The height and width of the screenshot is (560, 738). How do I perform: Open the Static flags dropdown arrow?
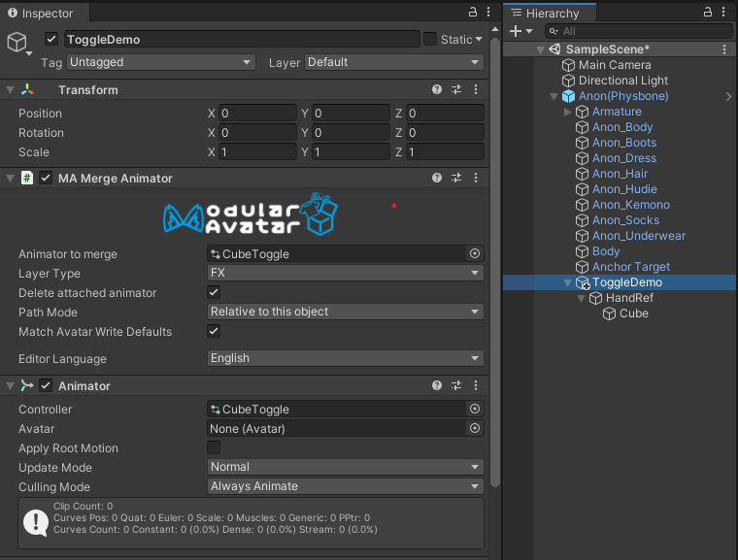[x=479, y=39]
